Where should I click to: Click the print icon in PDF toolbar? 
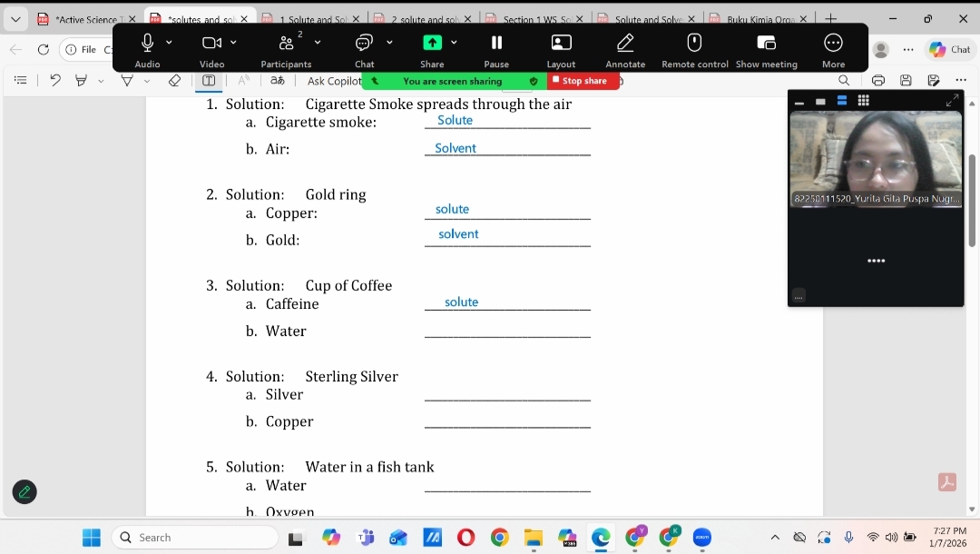point(877,81)
